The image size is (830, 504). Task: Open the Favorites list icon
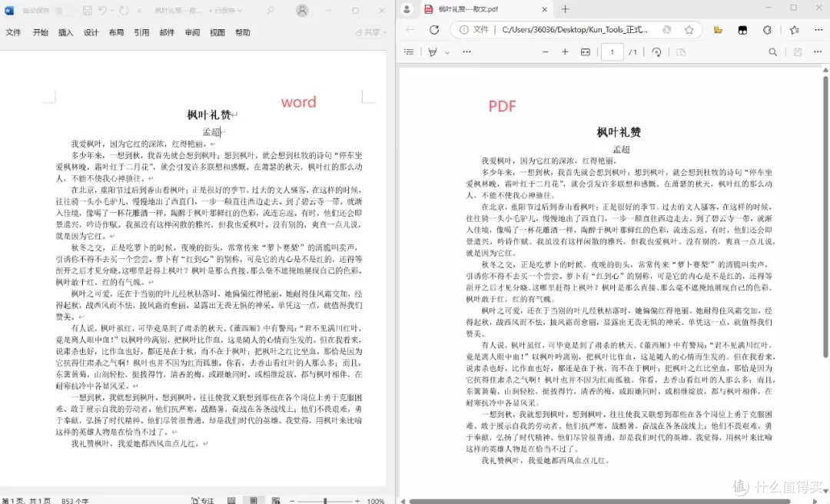pyautogui.click(x=795, y=30)
